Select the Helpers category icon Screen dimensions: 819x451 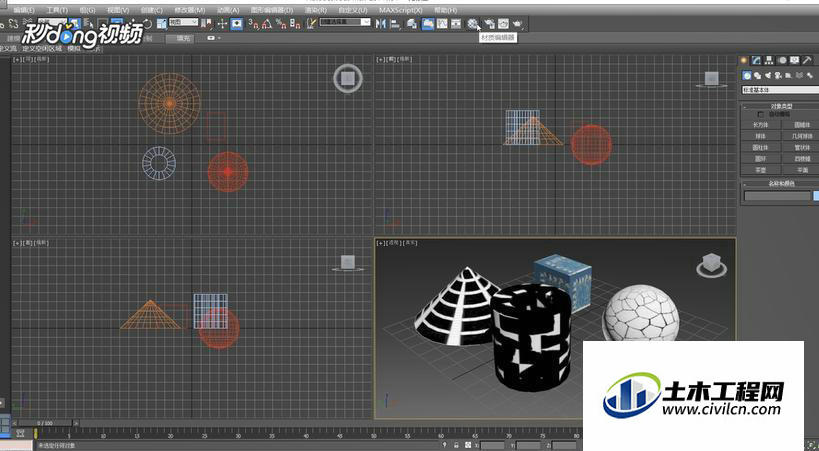pyautogui.click(x=788, y=76)
